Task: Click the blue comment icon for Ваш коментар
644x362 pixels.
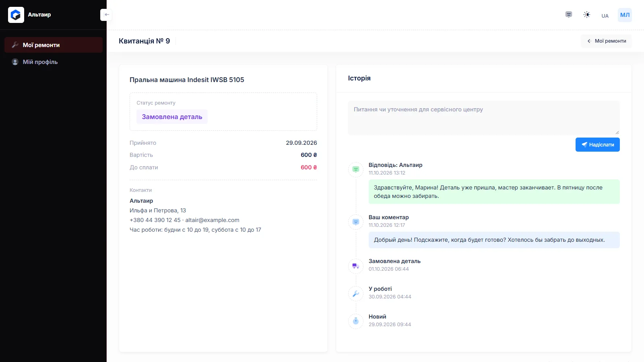Action: [x=356, y=222]
